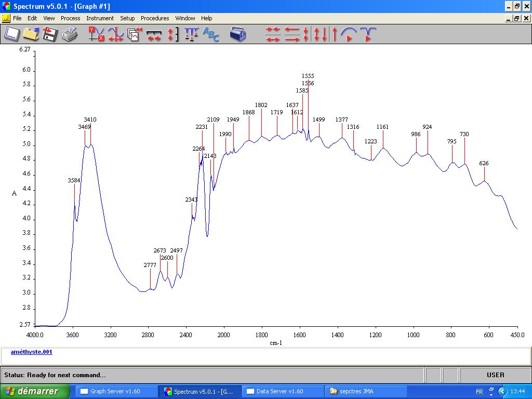Switch to Data Server v1.60 in taskbar

tap(282, 391)
